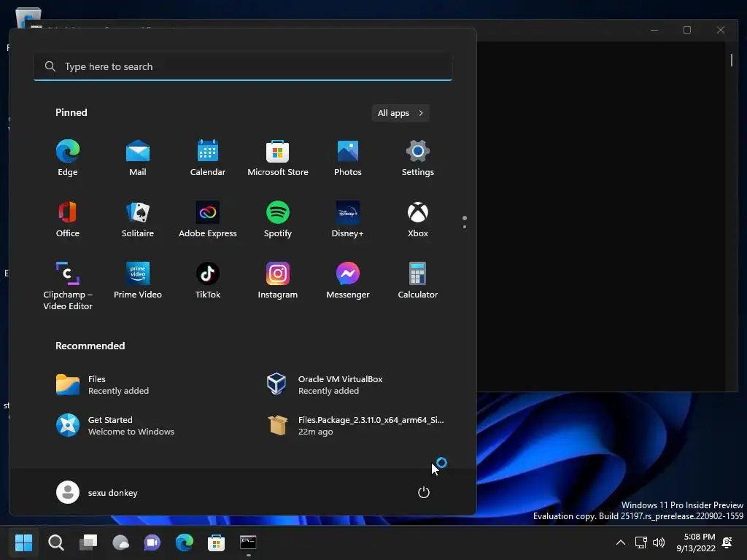747x560 pixels.
Task: Show hidden system tray icons
Action: pyautogui.click(x=620, y=542)
